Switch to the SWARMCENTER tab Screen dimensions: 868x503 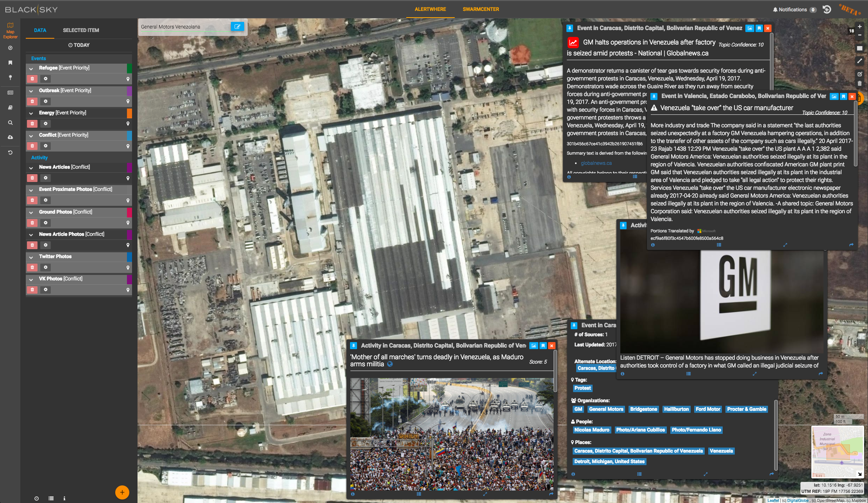(x=480, y=9)
